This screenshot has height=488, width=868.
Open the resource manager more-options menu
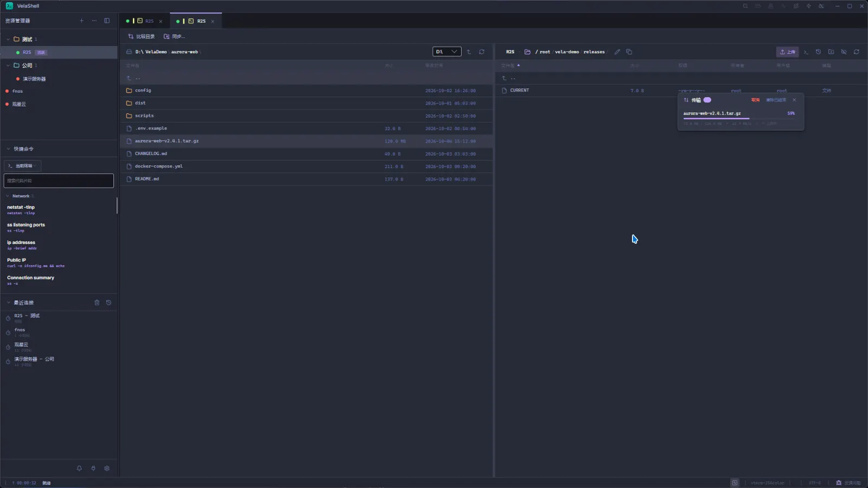pos(94,21)
